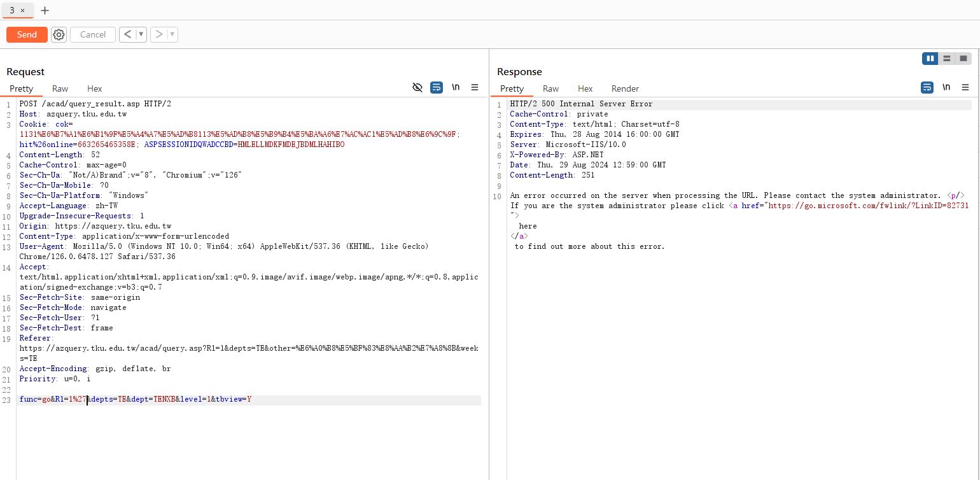The height and width of the screenshot is (480, 980).
Task: Switch response view to Raw
Action: tap(550, 88)
